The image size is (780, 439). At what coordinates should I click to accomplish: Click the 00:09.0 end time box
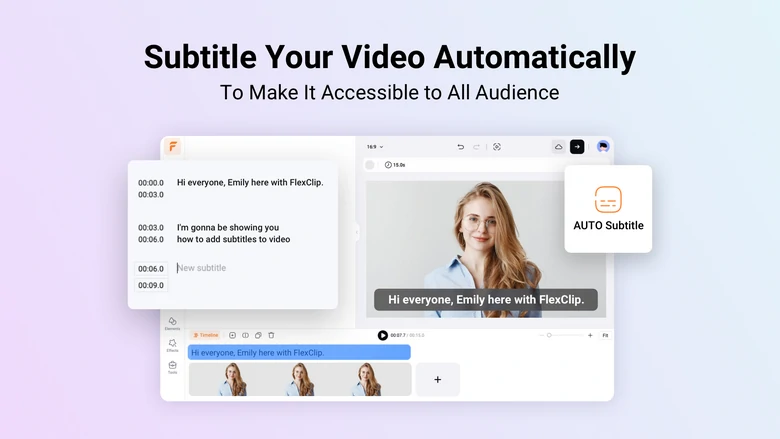pos(151,285)
